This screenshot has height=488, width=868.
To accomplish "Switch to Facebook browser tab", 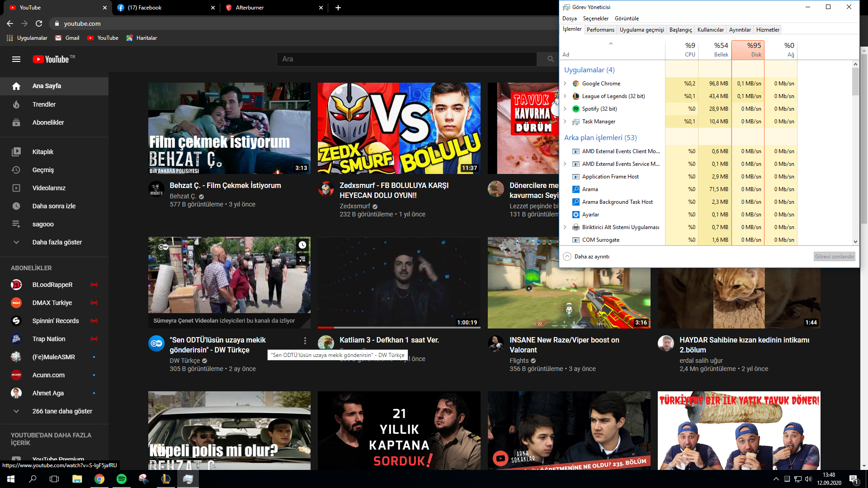I will [166, 8].
